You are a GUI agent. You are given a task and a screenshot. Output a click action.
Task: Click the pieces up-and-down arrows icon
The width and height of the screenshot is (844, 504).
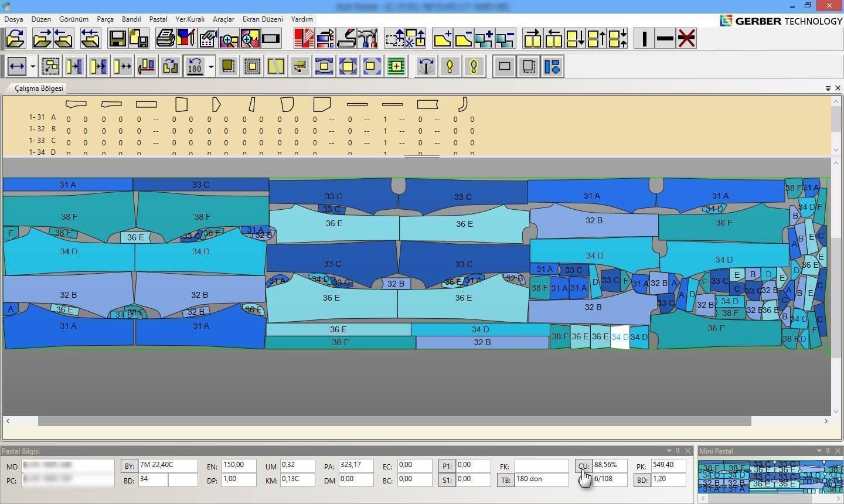[x=617, y=39]
